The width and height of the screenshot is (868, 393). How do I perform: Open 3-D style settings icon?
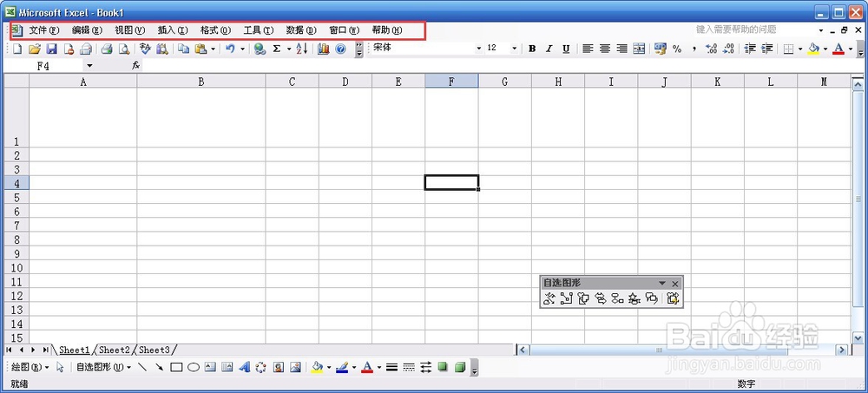[459, 367]
